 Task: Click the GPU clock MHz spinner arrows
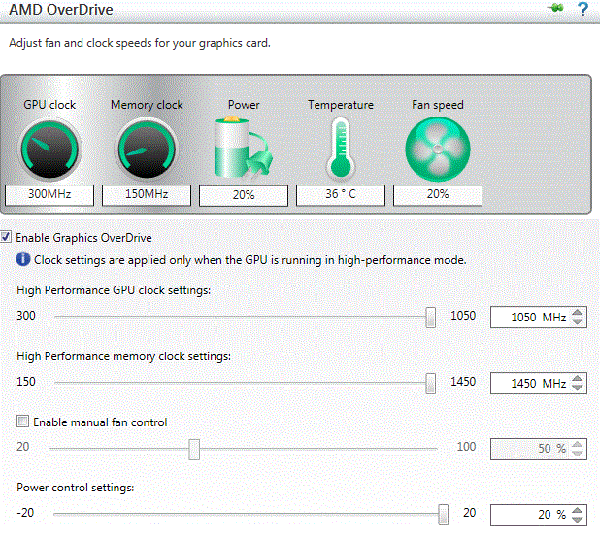tap(578, 318)
